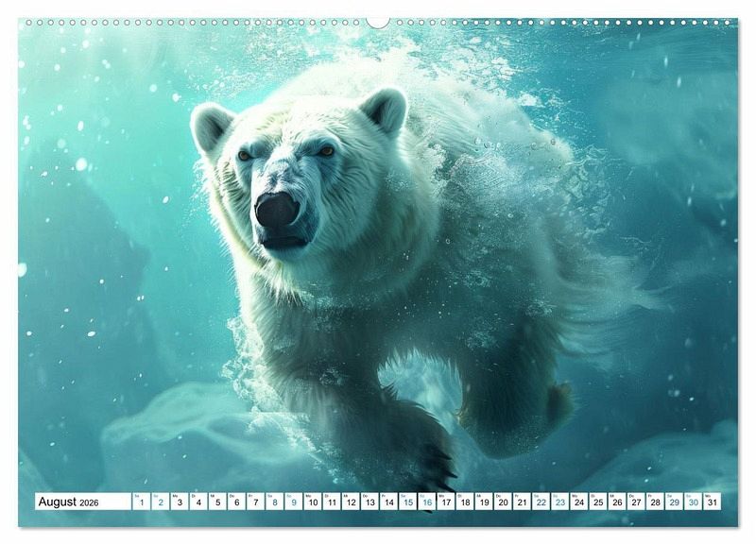The image size is (756, 545).
Task: Pick day 11 in the date row
Action: pyautogui.click(x=332, y=502)
